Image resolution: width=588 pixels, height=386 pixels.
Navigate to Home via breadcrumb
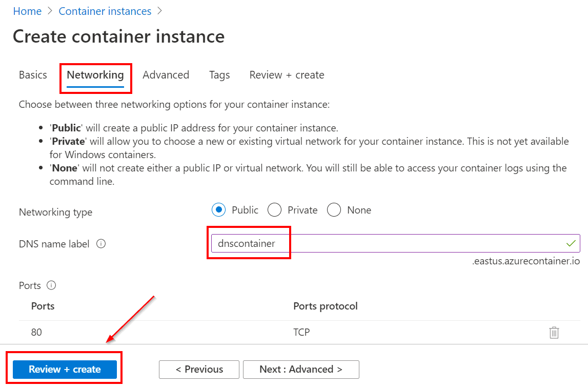pos(27,11)
